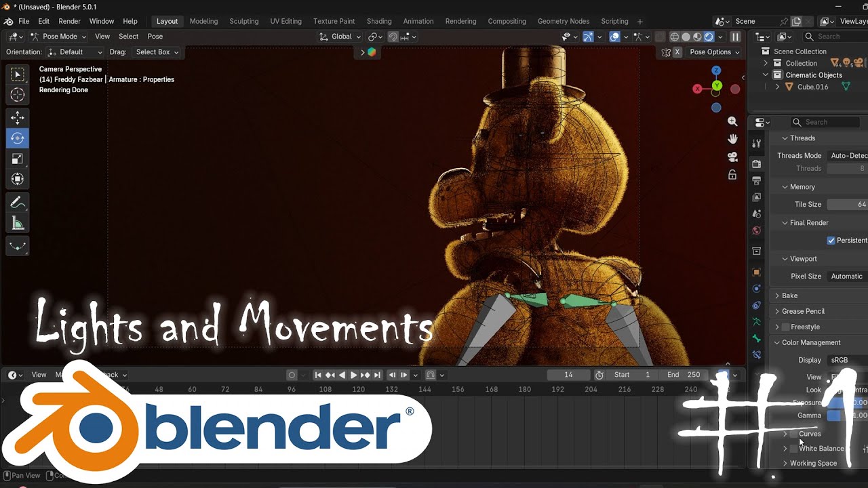Click the current frame field showing 14

(568, 375)
